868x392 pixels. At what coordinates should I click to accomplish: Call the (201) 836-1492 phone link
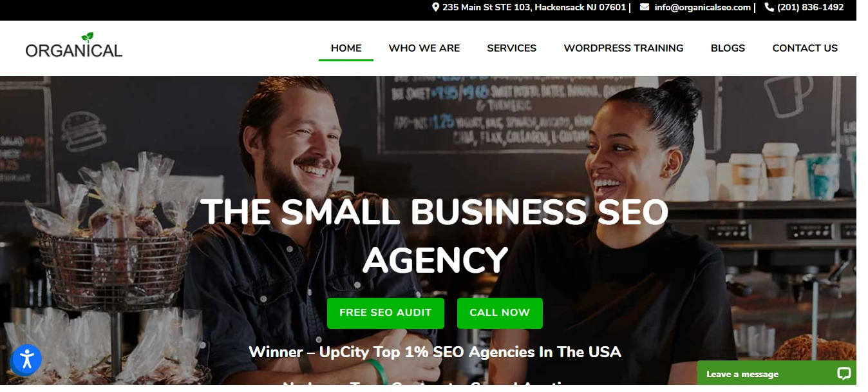click(810, 8)
